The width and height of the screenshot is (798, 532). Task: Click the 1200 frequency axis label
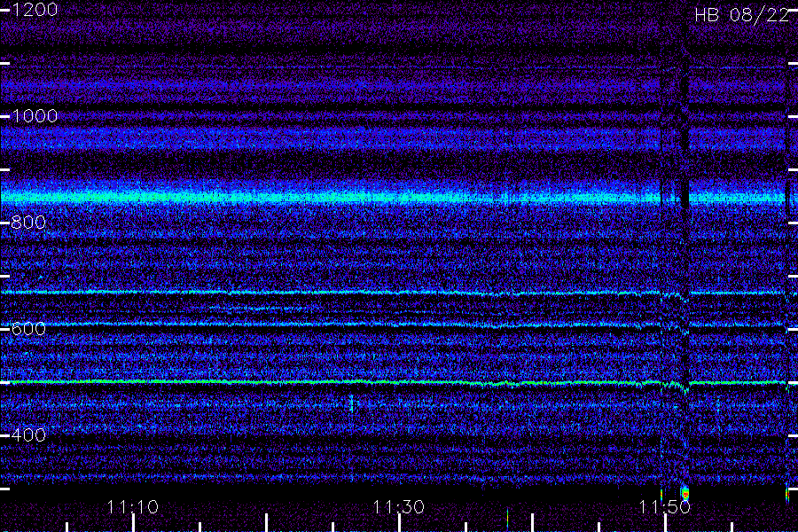35,10
